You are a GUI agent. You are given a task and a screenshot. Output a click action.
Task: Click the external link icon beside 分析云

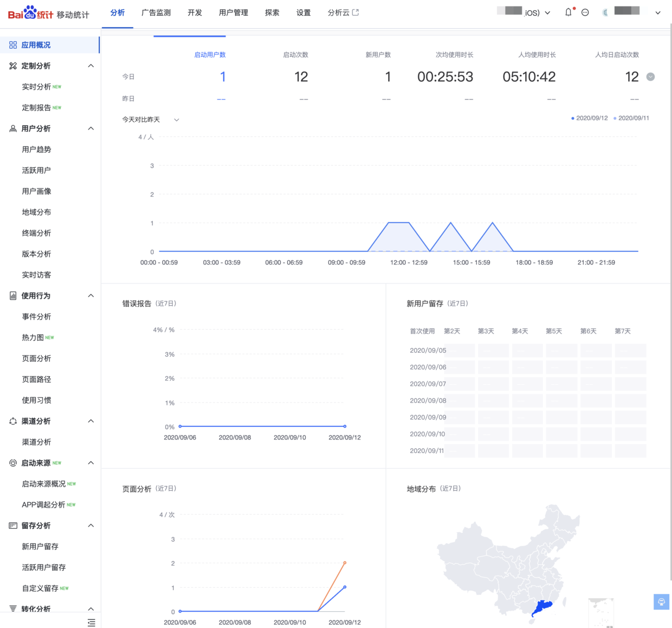356,12
